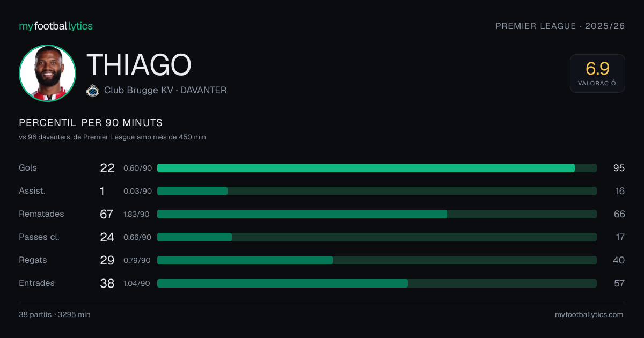Image resolution: width=644 pixels, height=338 pixels.
Task: Click the Premier League 2025/26 label
Action: click(x=560, y=26)
